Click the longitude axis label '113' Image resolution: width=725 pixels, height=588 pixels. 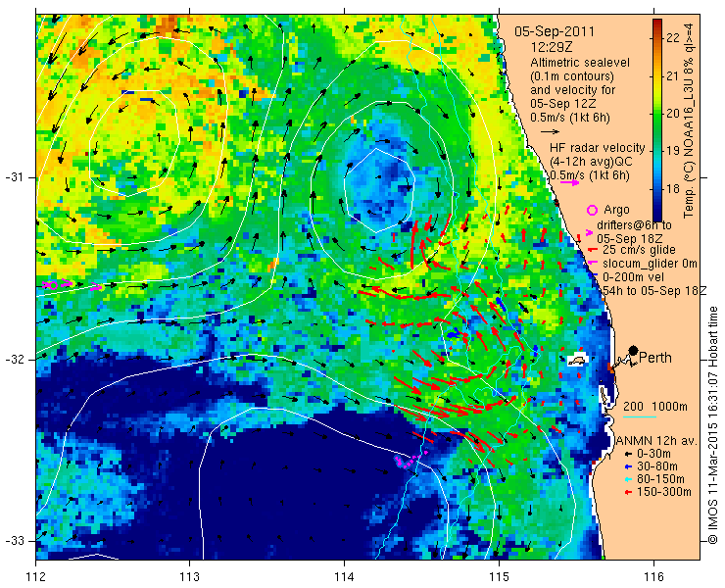[x=189, y=576]
